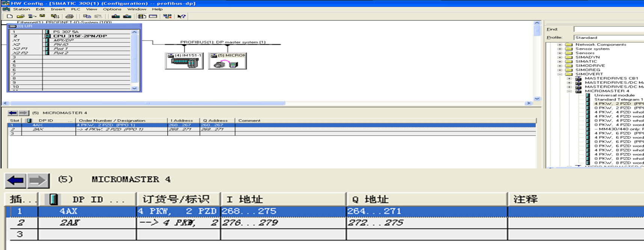This screenshot has width=644, height=250.
Task: Select the MICROMASTER slave on PROFIBUS line
Action: 228,61
